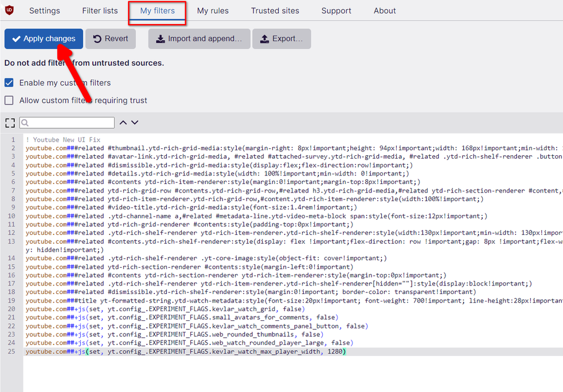Click line with kevlar_watch_max_player_width 1280
563x392 pixels.
pyautogui.click(x=186, y=351)
